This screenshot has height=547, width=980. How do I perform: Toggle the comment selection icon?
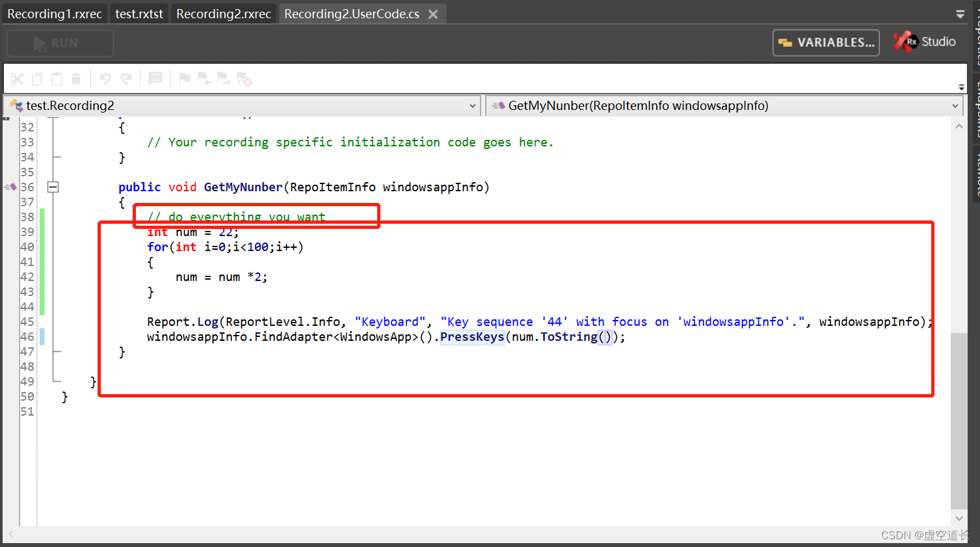[155, 79]
